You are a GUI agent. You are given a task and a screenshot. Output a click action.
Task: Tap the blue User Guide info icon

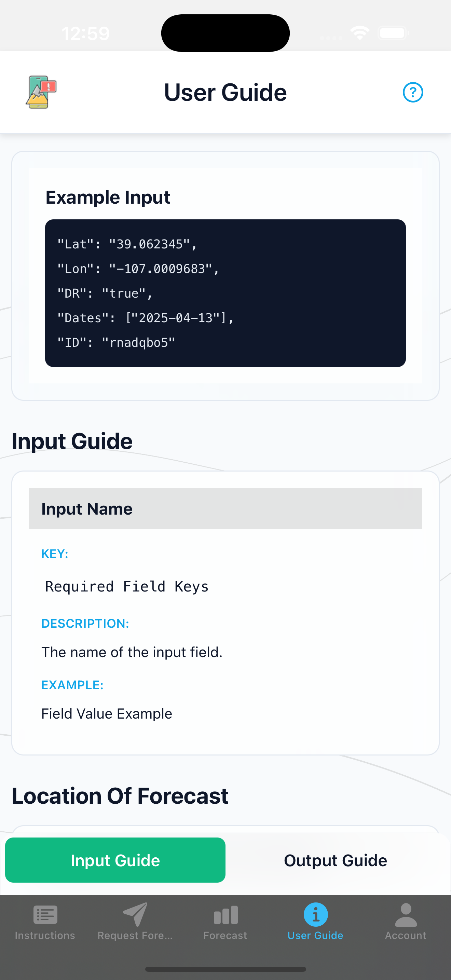[315, 915]
